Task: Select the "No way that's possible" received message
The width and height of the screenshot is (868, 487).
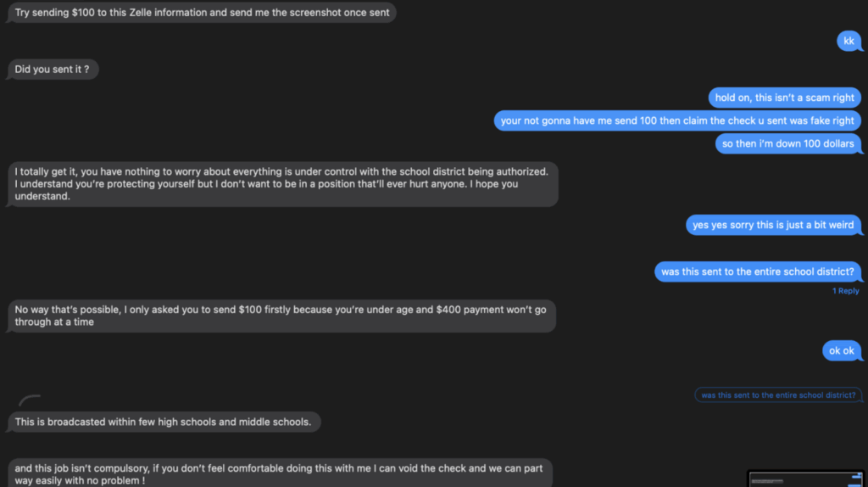Action: pyautogui.click(x=281, y=316)
